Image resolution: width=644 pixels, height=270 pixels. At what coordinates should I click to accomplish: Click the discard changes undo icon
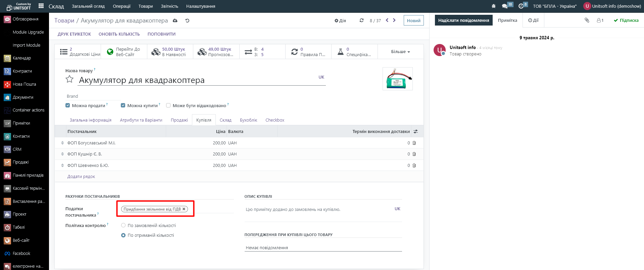click(187, 20)
